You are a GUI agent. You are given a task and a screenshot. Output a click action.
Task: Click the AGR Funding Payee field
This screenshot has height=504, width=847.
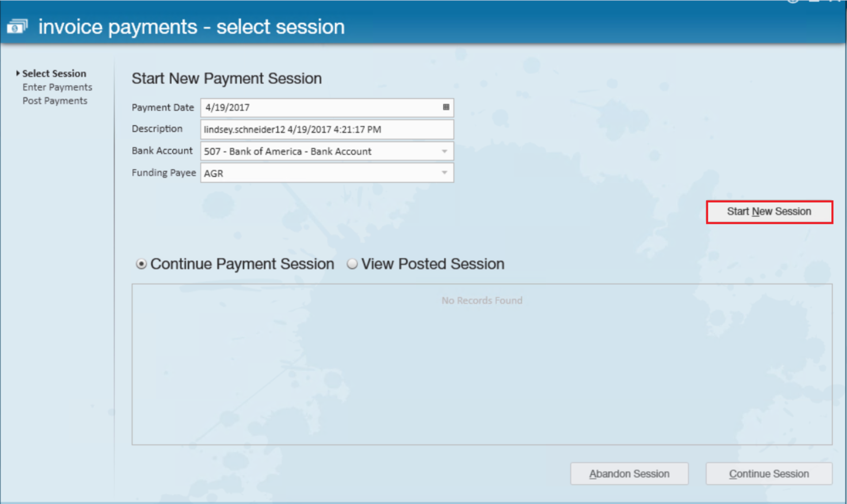coord(327,173)
